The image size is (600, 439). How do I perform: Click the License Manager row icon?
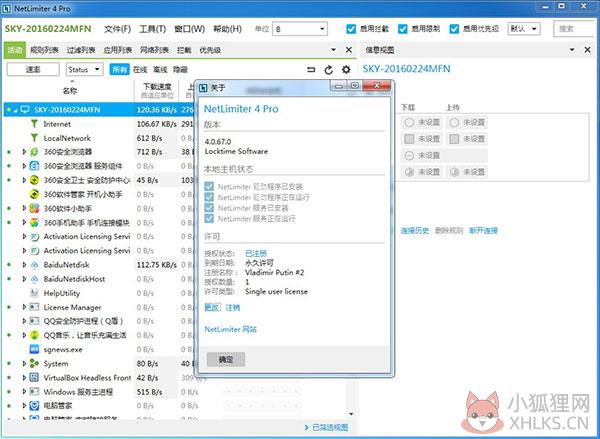coord(34,307)
